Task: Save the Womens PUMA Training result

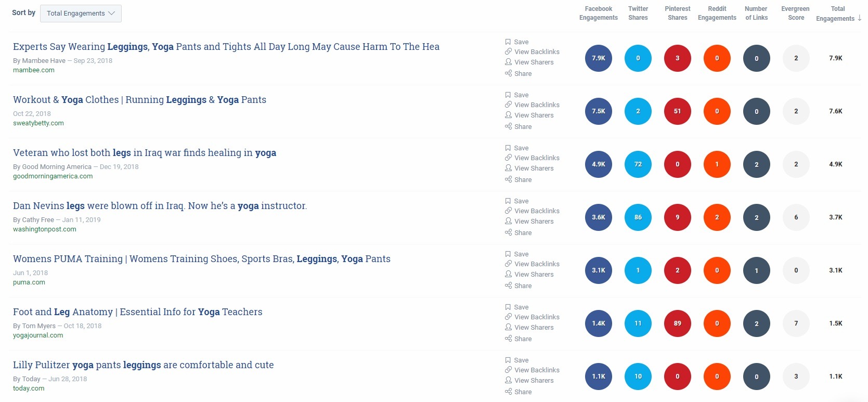Action: [x=516, y=254]
